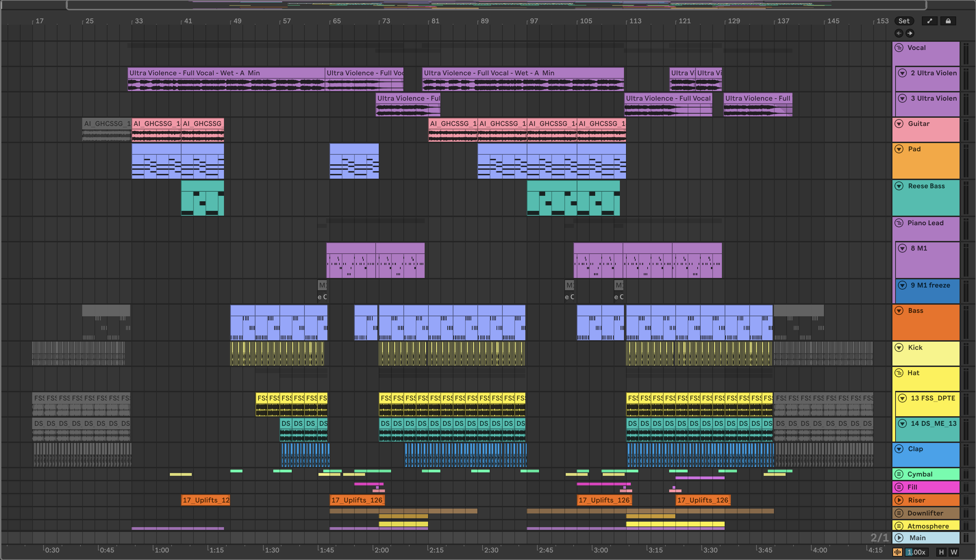Screen dimensions: 976x560
Task: Click the Main track play icon
Action: [x=899, y=538]
